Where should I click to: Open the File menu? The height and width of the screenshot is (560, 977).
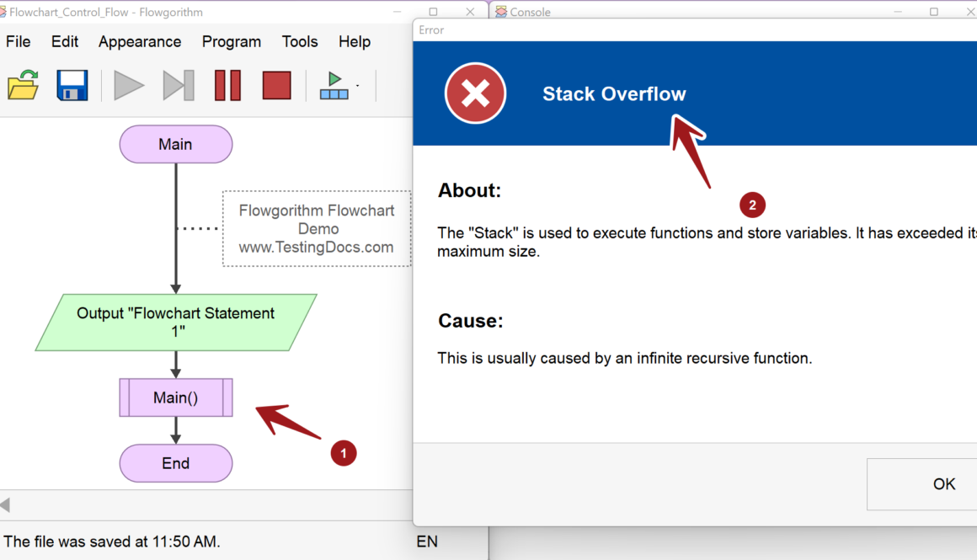(x=19, y=42)
